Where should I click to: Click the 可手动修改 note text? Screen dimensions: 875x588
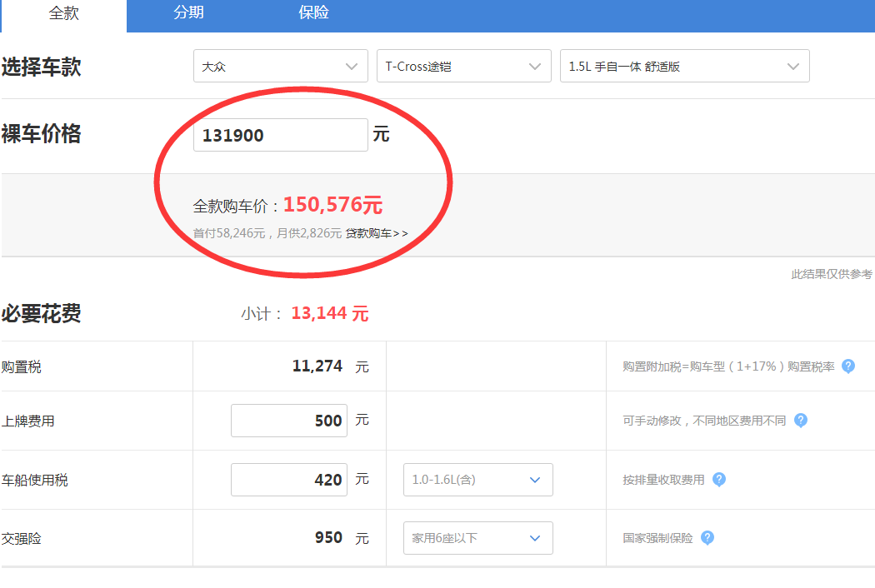pyautogui.click(x=704, y=421)
